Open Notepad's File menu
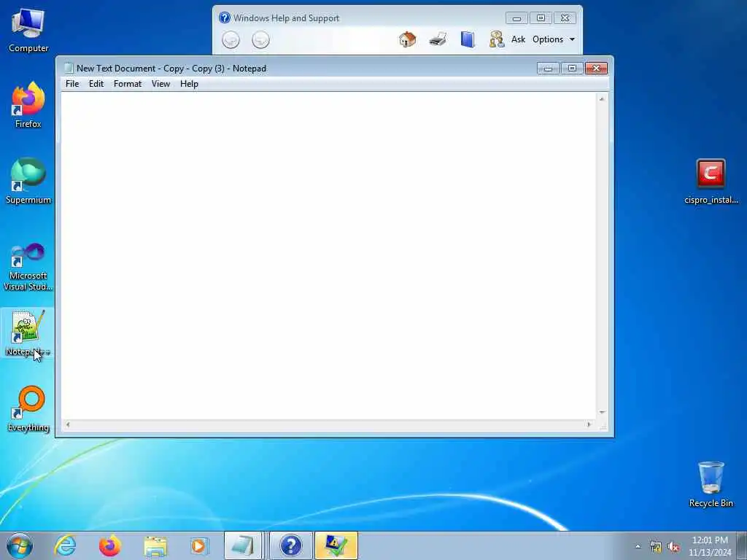The height and width of the screenshot is (560, 747). [x=72, y=84]
